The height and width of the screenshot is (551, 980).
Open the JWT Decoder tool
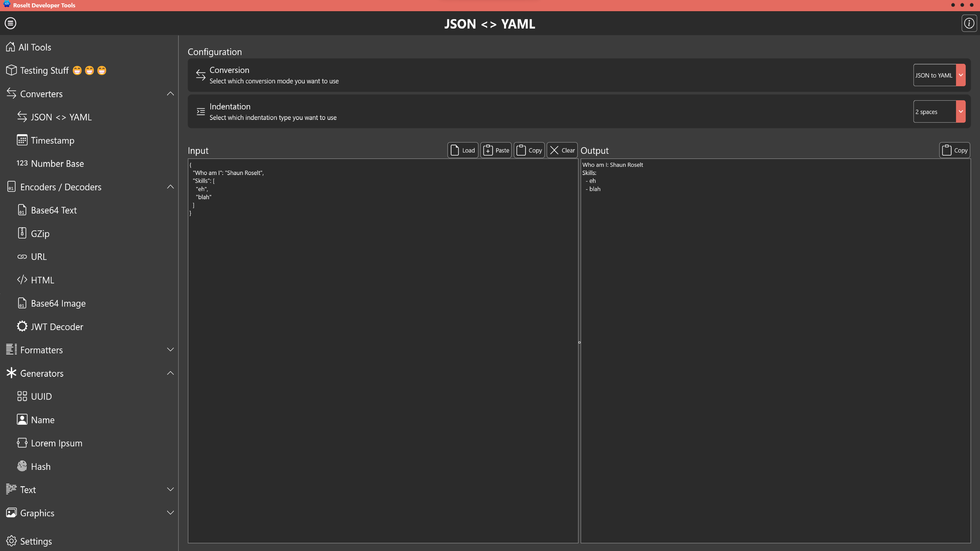[x=57, y=327]
